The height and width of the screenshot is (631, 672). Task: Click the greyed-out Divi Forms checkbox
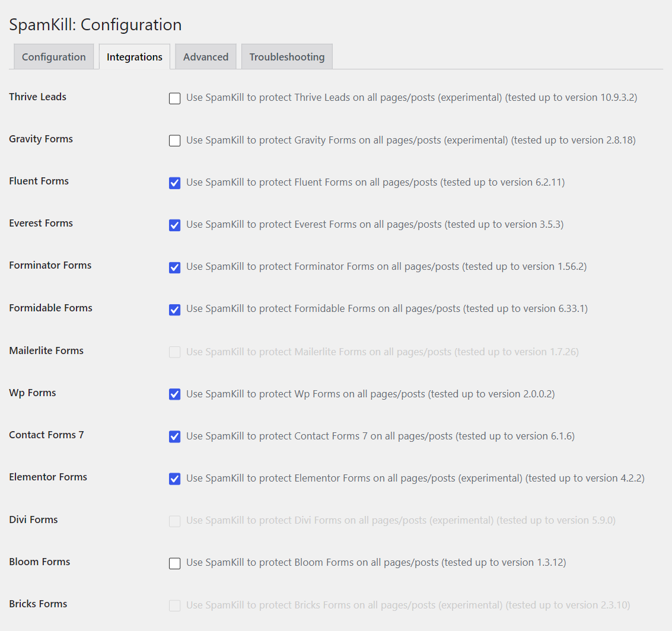point(174,521)
